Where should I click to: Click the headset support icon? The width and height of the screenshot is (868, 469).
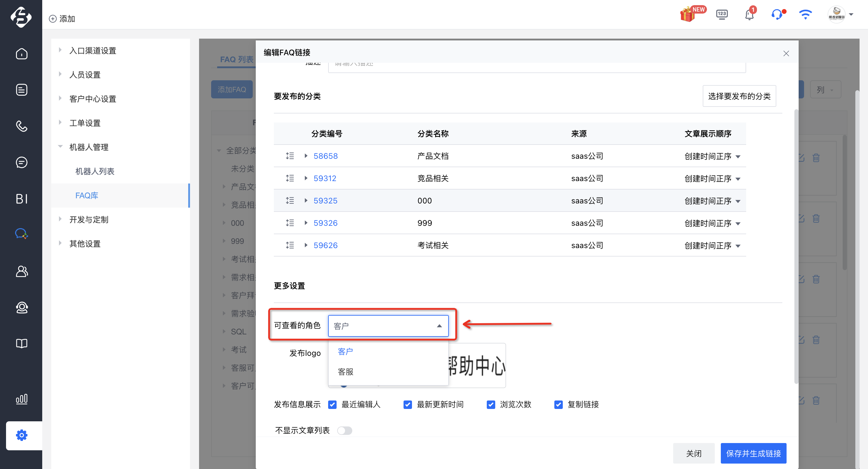pyautogui.click(x=777, y=15)
